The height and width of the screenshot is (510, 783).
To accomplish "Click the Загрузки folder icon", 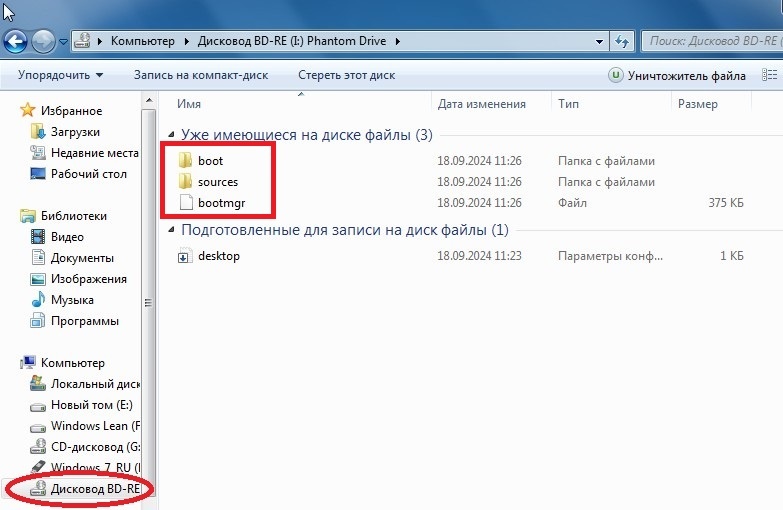I will pos(38,132).
